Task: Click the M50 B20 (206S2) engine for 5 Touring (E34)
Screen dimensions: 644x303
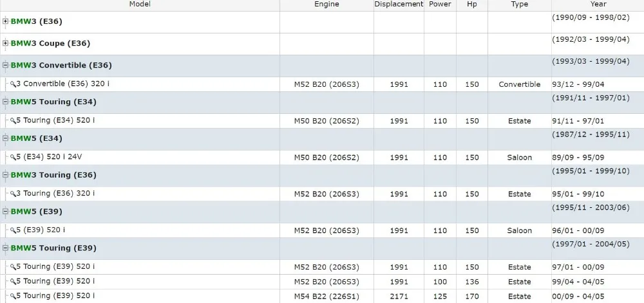Action: [327, 121]
